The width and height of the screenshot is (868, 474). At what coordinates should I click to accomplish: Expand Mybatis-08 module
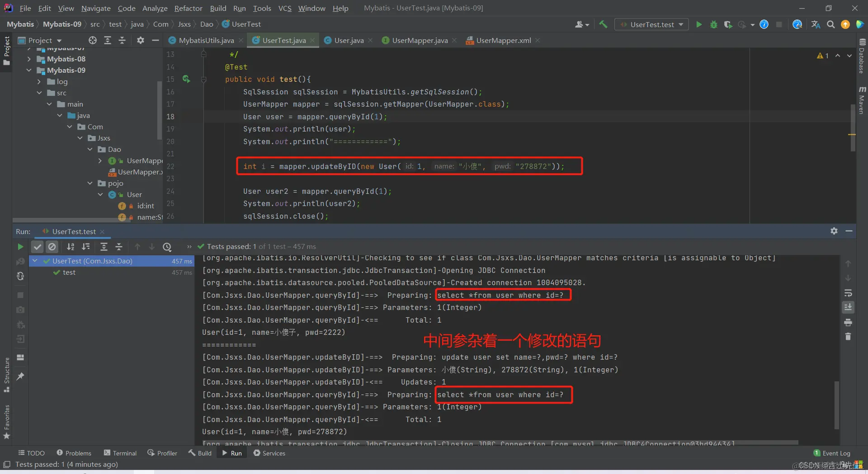click(x=29, y=59)
